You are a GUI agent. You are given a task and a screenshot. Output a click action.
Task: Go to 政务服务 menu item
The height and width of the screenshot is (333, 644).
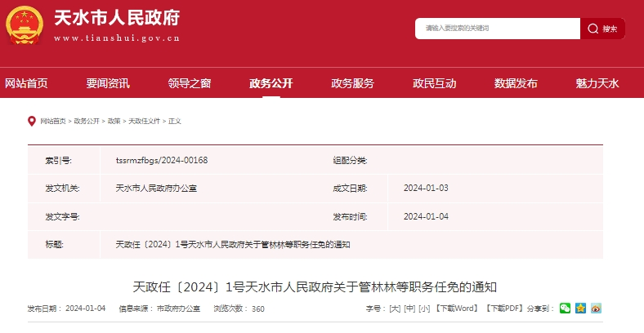pos(352,83)
